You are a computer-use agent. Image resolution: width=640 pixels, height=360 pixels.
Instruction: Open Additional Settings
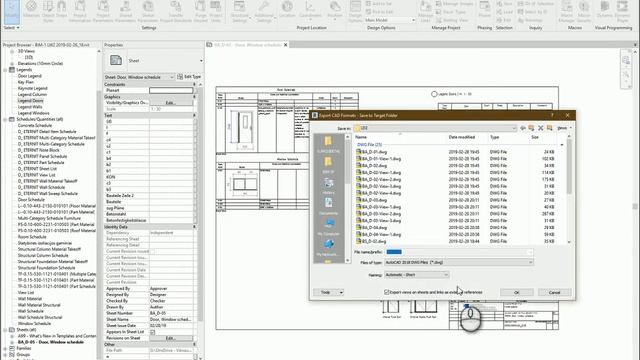[264, 11]
